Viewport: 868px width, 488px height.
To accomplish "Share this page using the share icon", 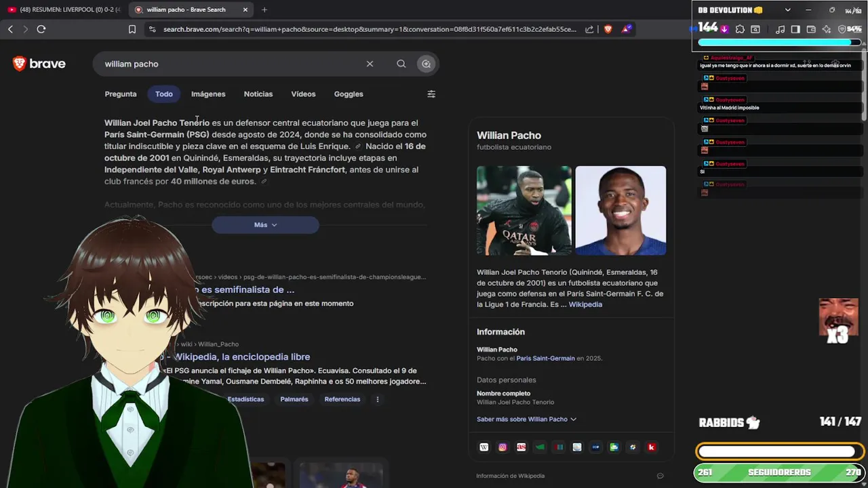I will click(589, 29).
